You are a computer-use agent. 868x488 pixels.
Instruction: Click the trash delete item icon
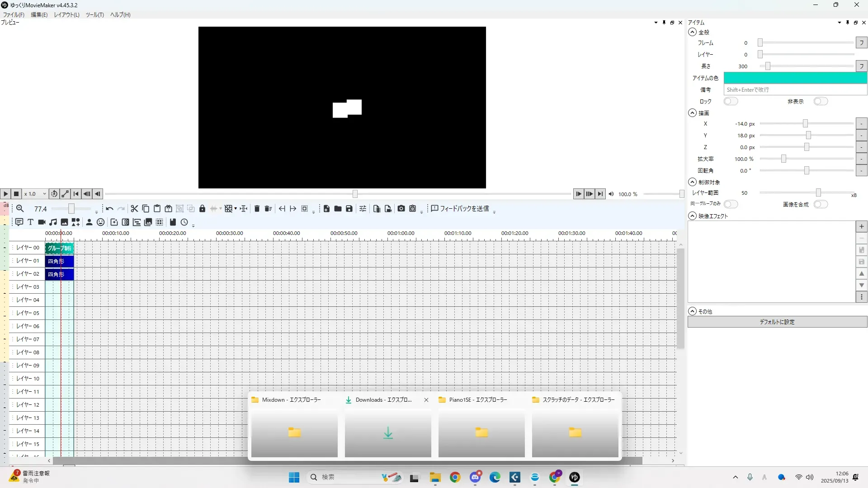tap(257, 209)
